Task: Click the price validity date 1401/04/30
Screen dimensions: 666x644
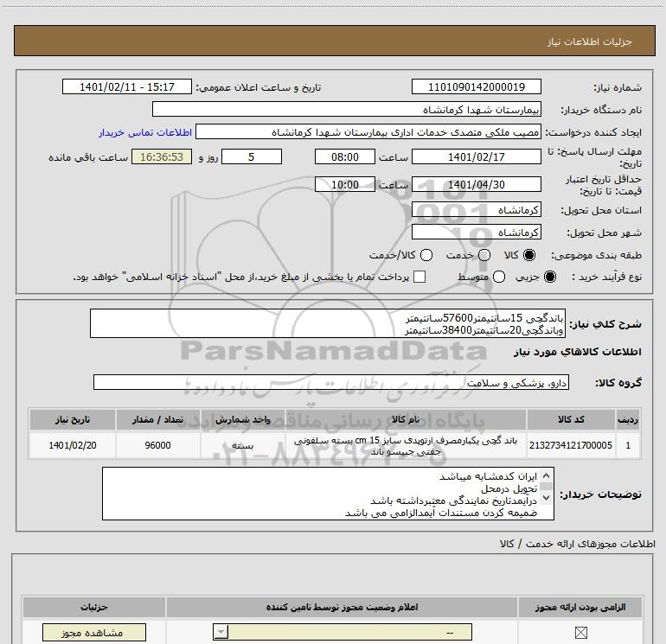Action: point(476,184)
